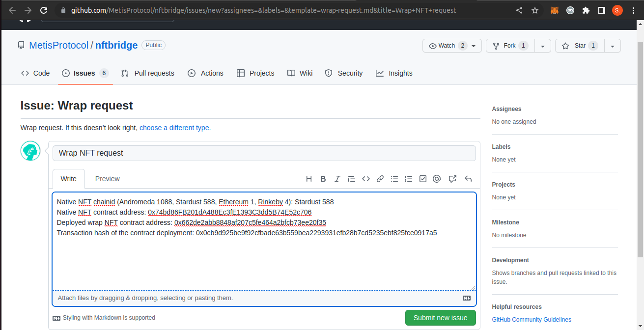Follow the 'choose a different type' link
Image resolution: width=644 pixels, height=330 pixels.
click(x=175, y=128)
